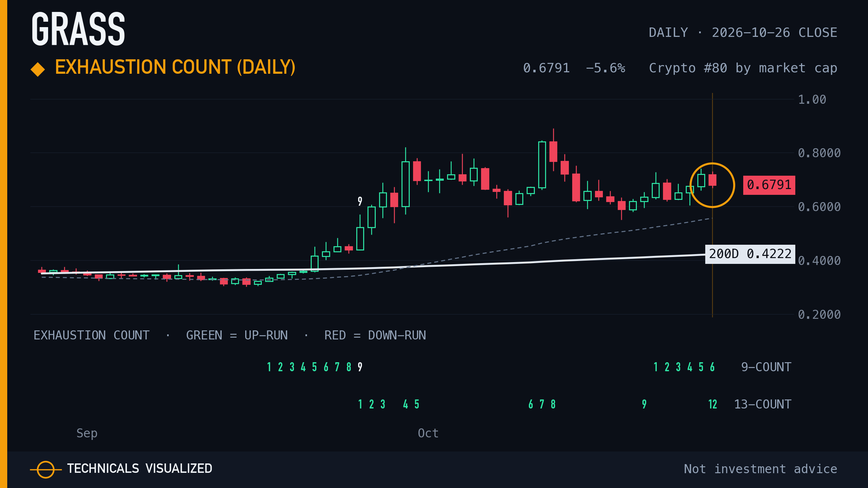Click the Oct month label
This screenshot has height=488, width=868.
pos(428,433)
